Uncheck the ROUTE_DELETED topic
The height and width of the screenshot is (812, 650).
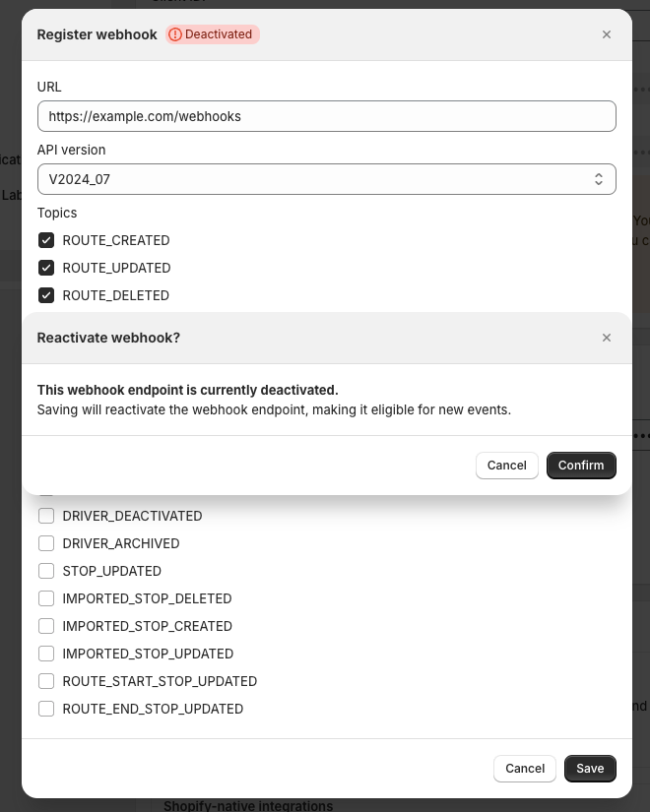click(x=46, y=295)
